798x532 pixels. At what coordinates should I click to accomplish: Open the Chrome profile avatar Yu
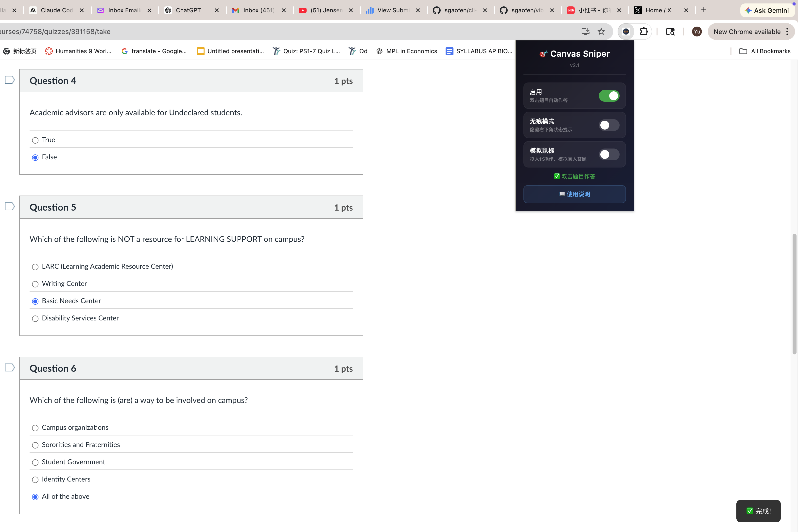point(696,32)
